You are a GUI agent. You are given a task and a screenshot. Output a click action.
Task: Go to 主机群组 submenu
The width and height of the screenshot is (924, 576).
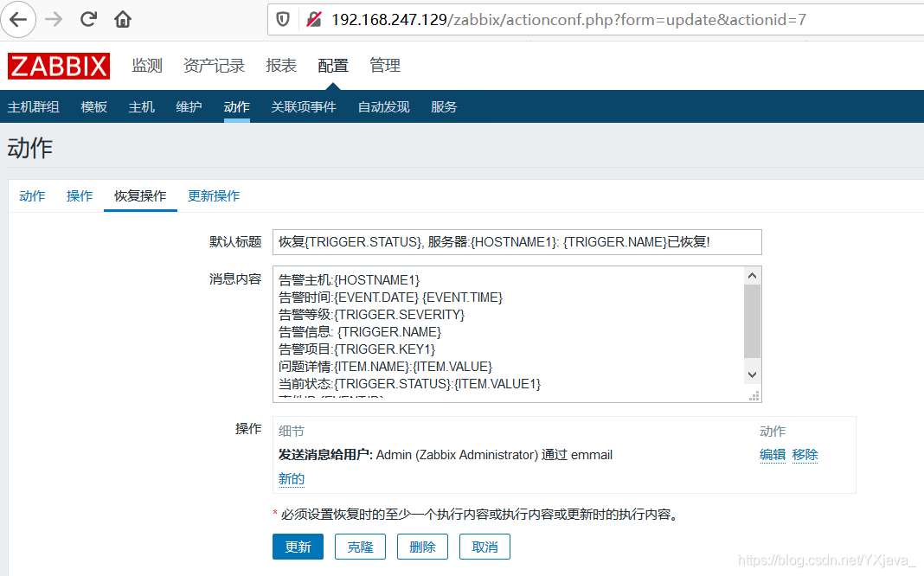tap(34, 106)
